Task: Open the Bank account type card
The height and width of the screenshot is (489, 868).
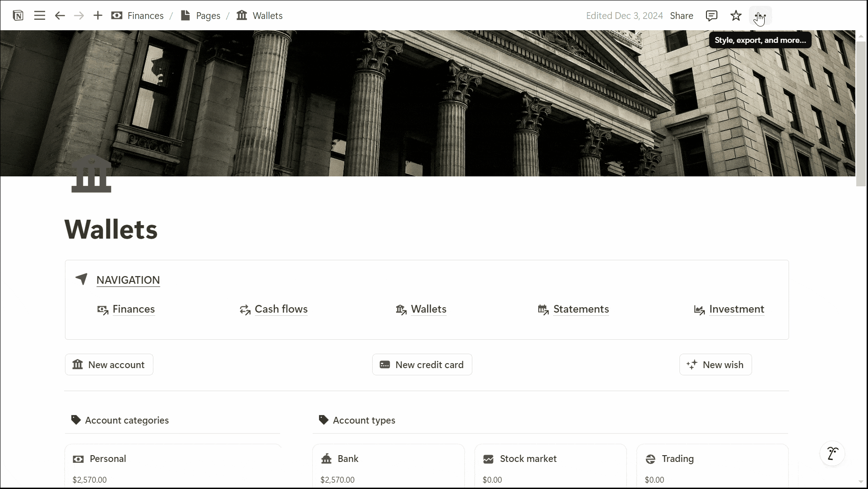Action: point(388,466)
